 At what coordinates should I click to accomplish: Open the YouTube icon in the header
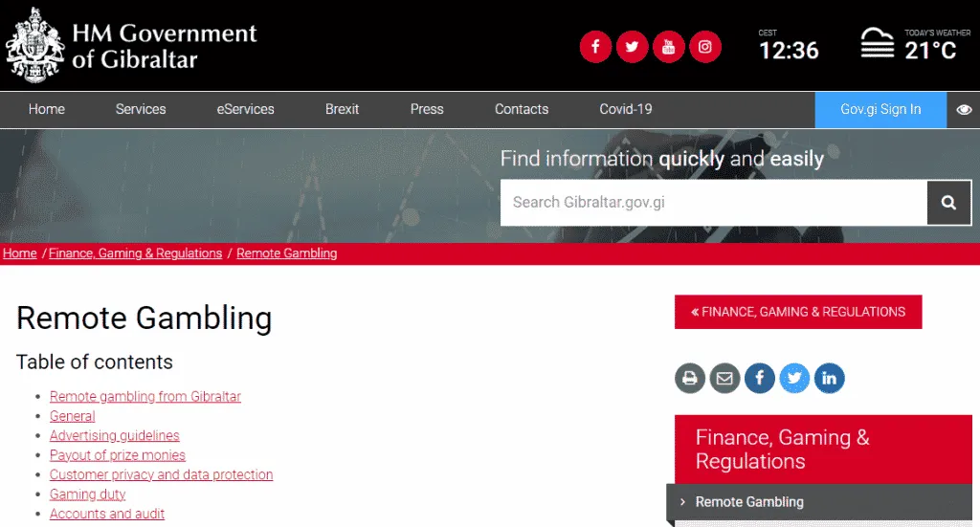click(669, 46)
